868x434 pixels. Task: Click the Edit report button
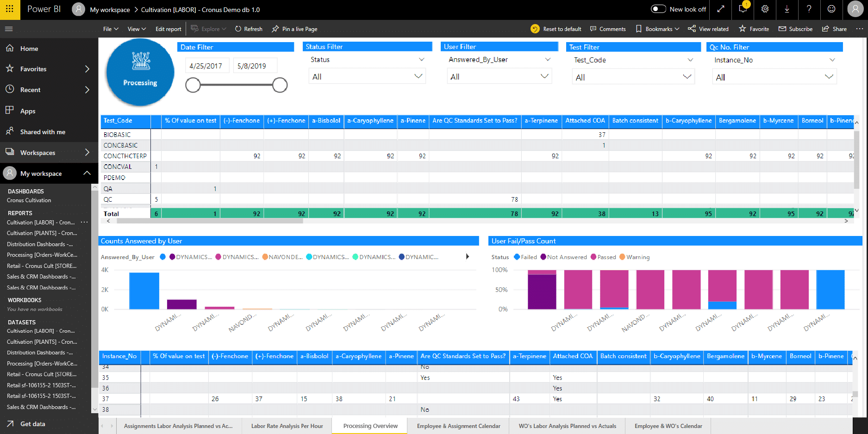click(x=168, y=29)
